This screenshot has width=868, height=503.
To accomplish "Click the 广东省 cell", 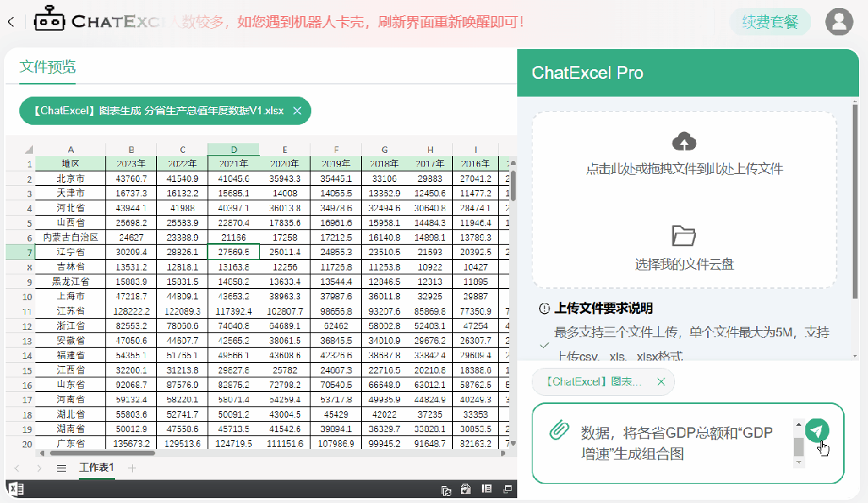I will [70, 443].
